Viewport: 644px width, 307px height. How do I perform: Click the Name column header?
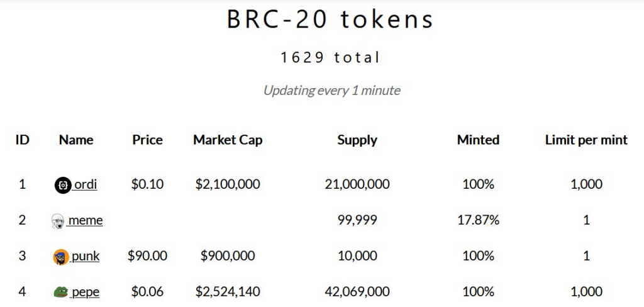click(76, 140)
